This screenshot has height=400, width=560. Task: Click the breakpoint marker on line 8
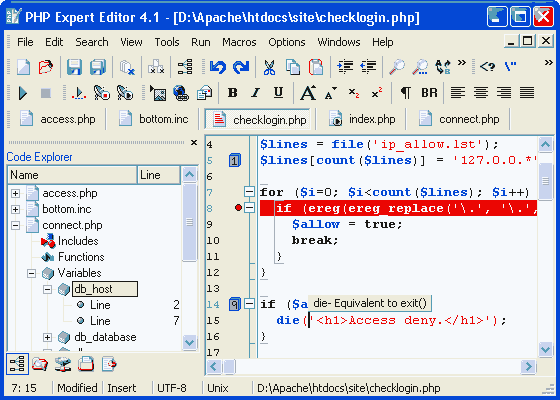pos(238,208)
